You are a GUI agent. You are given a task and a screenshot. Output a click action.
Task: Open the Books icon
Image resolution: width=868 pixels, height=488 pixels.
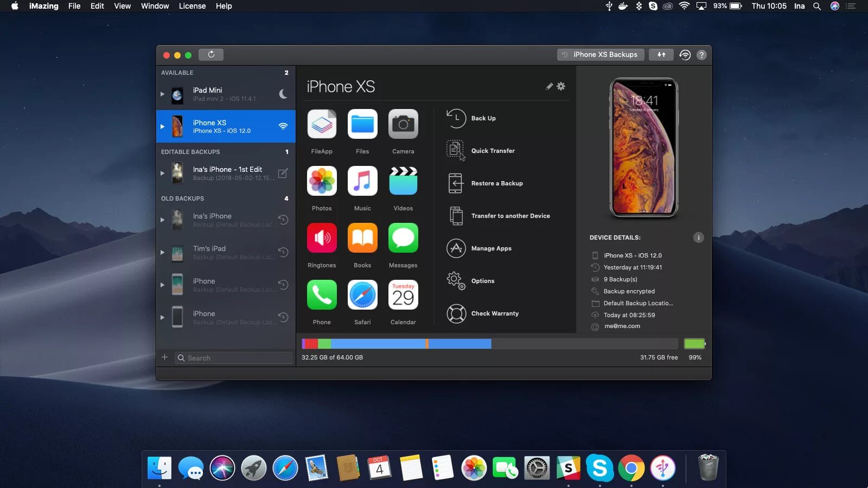pyautogui.click(x=362, y=238)
